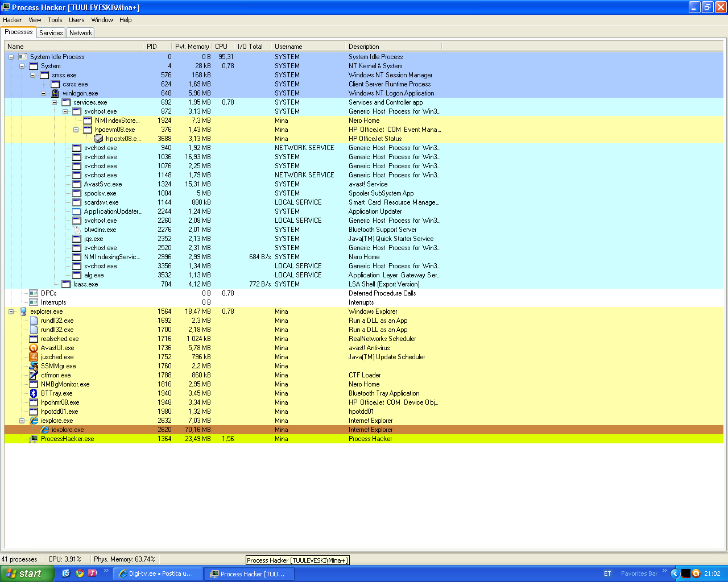This screenshot has height=582, width=728.
Task: Collapse the explorer.exe process tree
Action: pos(11,311)
